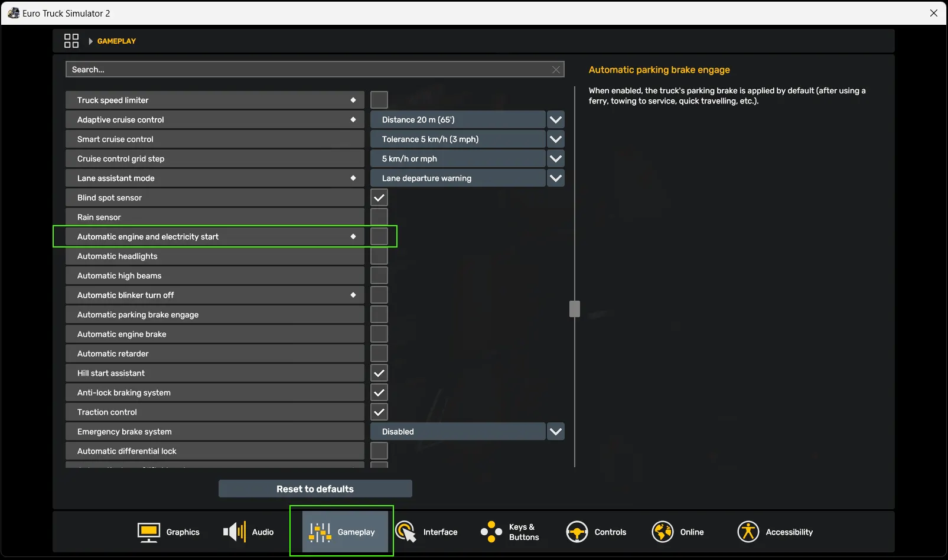Click the Distance 20 m (65') combo box
Image resolution: width=948 pixels, height=560 pixels.
(458, 119)
